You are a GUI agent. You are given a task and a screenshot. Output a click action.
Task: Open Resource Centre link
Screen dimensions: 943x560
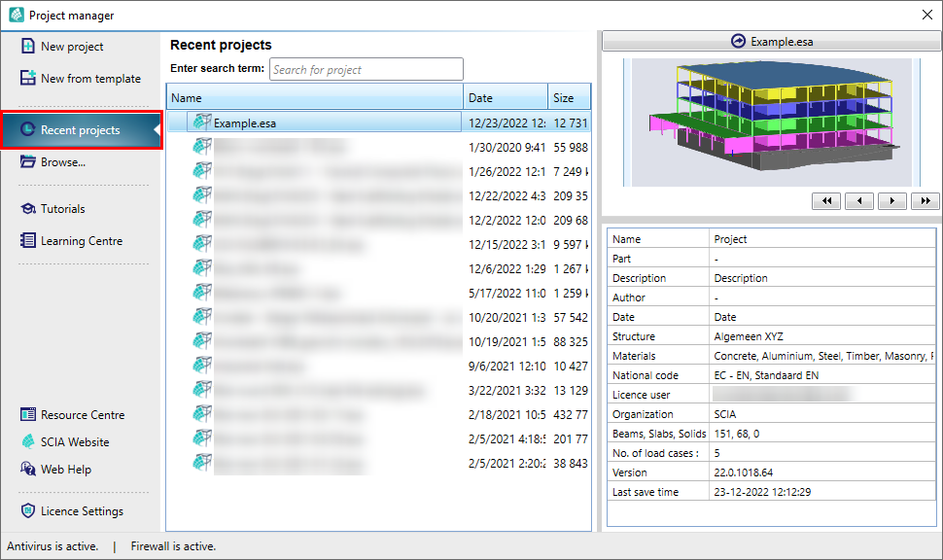tap(82, 415)
